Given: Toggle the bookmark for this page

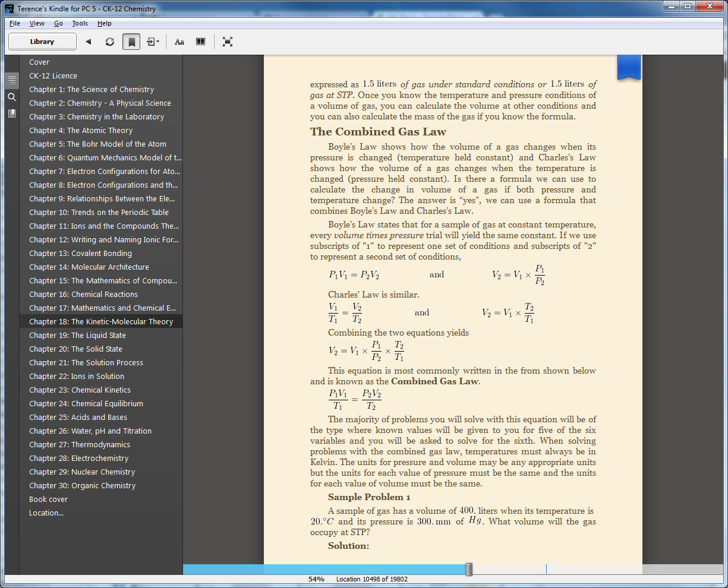Looking at the screenshot, I should (x=131, y=42).
